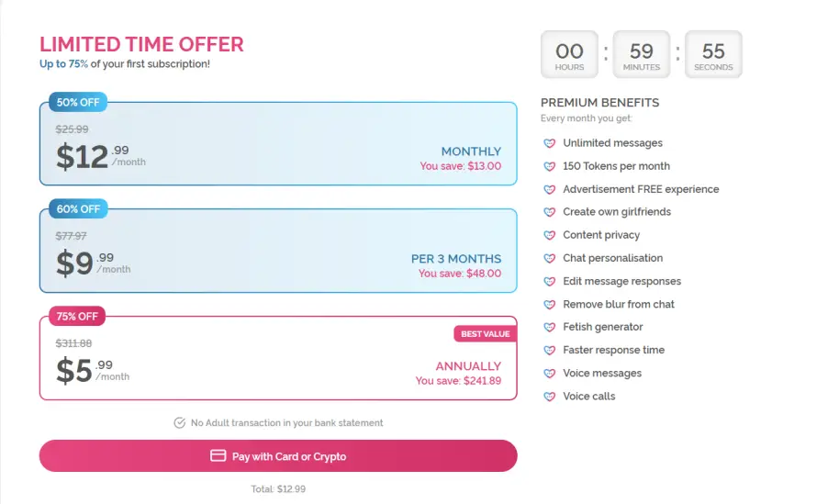The width and height of the screenshot is (828, 504).
Task: Click heart icon beside Create own girlfriends
Action: click(549, 212)
